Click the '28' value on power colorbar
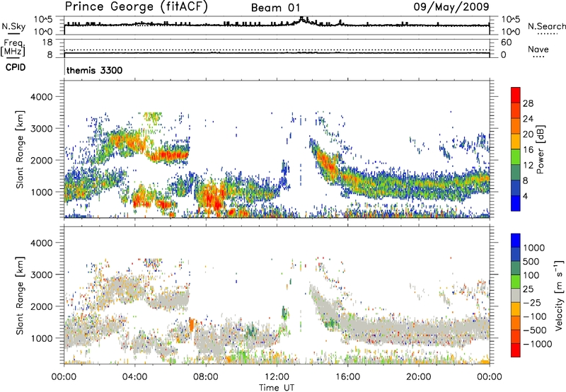This screenshot has width=566, height=392. click(x=528, y=103)
